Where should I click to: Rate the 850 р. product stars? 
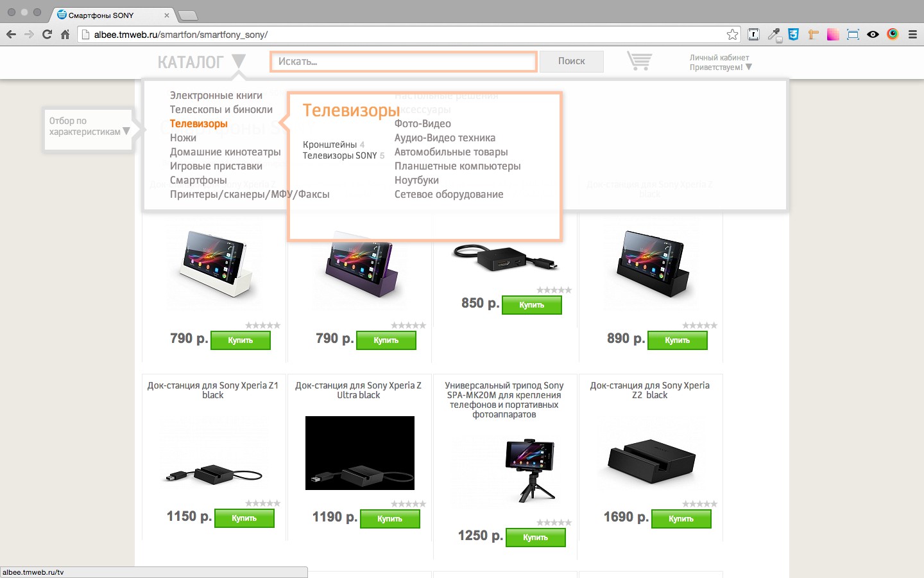click(x=554, y=290)
